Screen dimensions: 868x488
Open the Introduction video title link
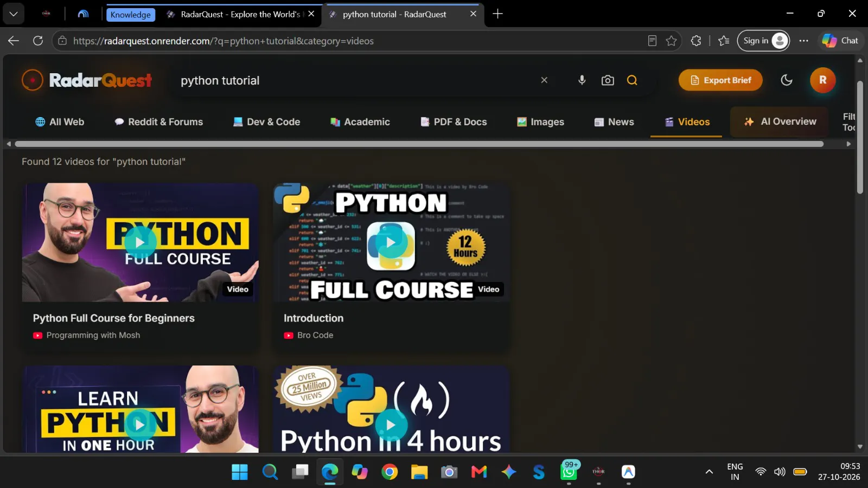tap(314, 318)
